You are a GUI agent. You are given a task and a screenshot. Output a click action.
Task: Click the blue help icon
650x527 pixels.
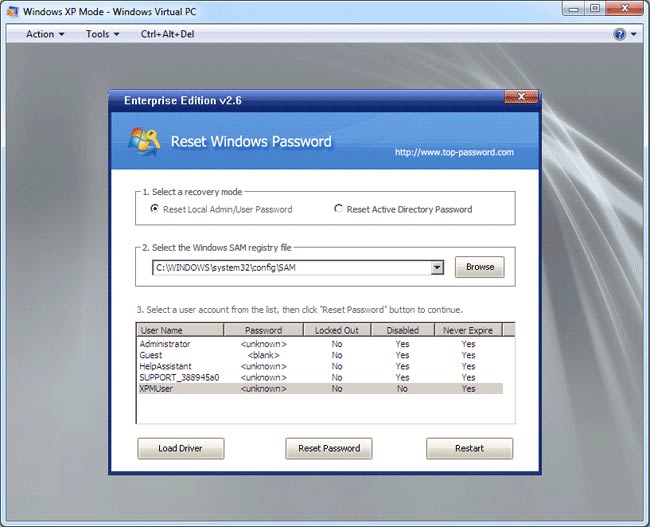[620, 34]
